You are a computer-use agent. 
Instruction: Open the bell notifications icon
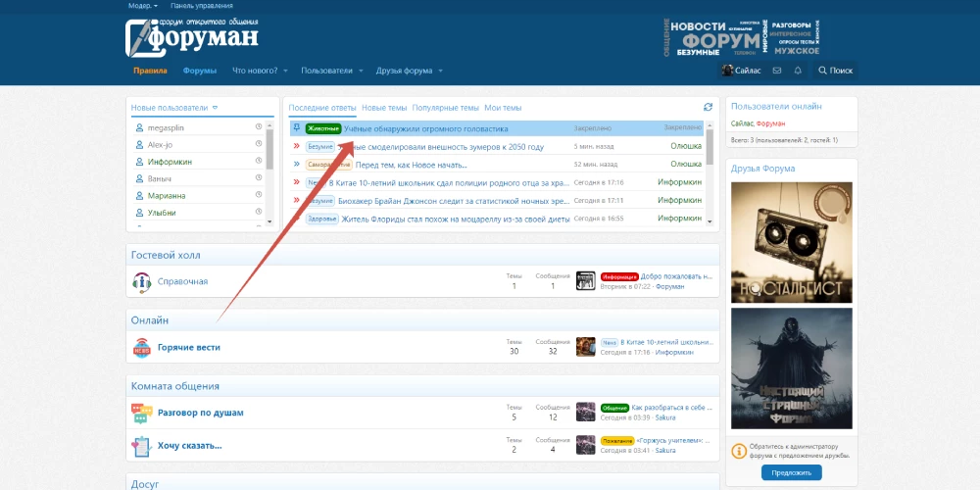(798, 71)
